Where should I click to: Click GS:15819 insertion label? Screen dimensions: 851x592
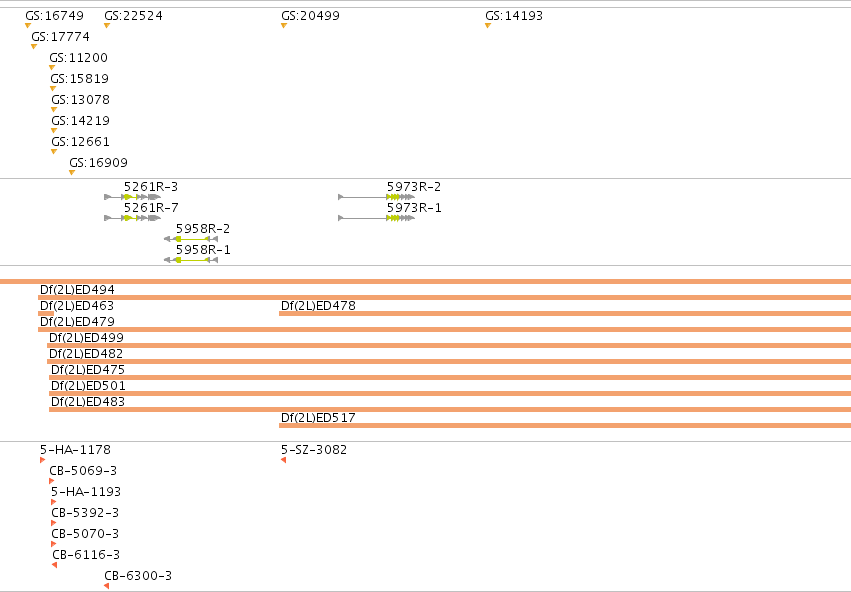click(79, 79)
